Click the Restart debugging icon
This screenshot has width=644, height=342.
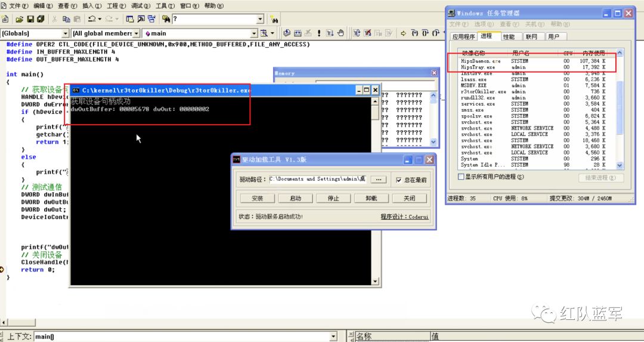point(357,33)
